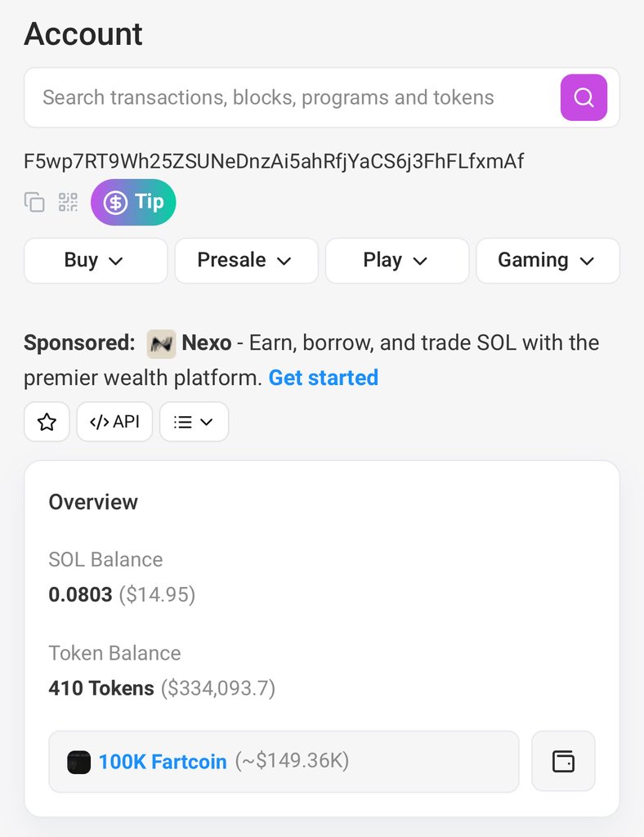Viewport: 644px width, 837px height.
Task: Open the 100K Fartcoin token link
Action: [163, 762]
